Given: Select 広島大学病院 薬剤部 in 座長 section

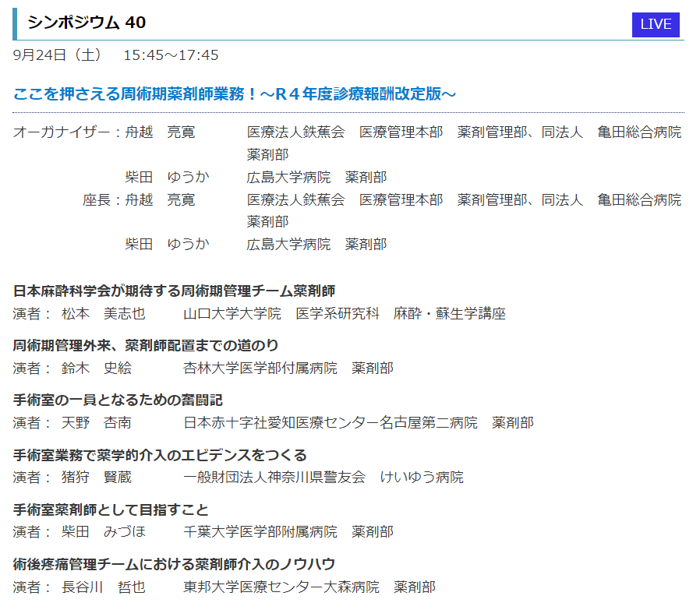Looking at the screenshot, I should tap(316, 244).
